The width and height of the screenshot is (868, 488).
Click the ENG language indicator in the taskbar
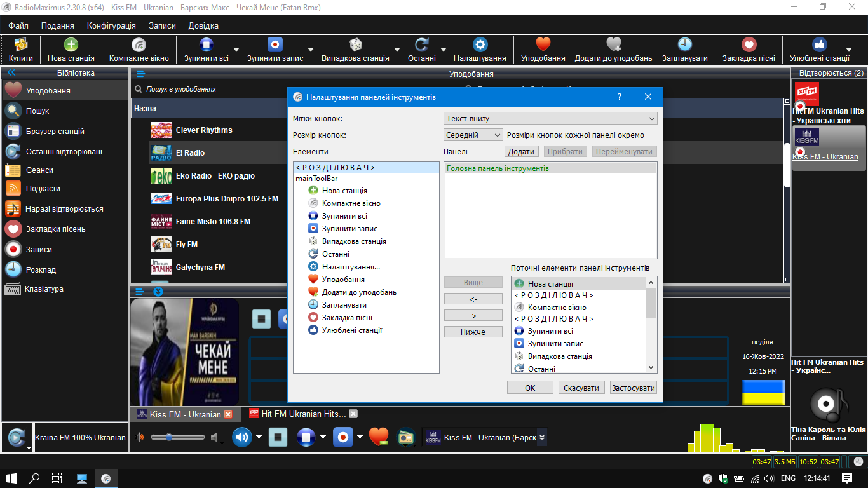788,478
